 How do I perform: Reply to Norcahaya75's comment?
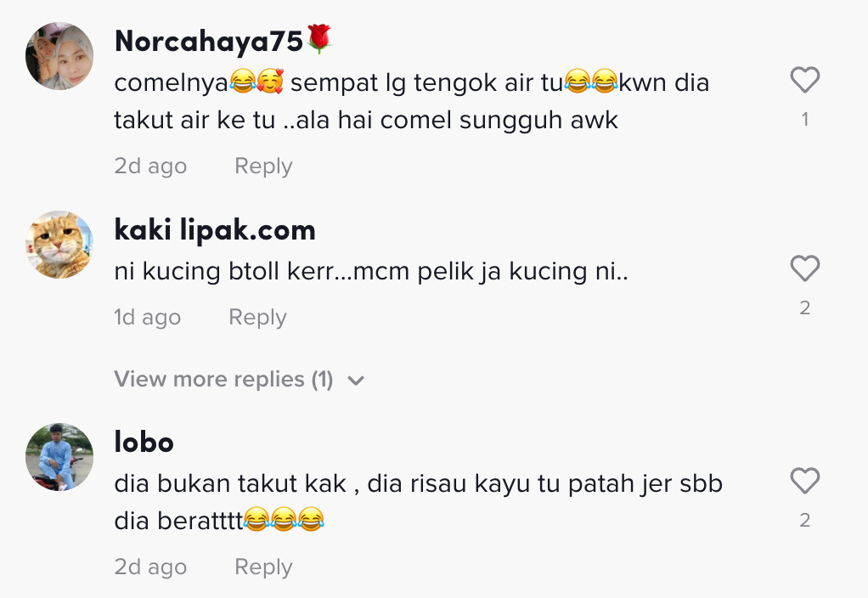coord(263,166)
